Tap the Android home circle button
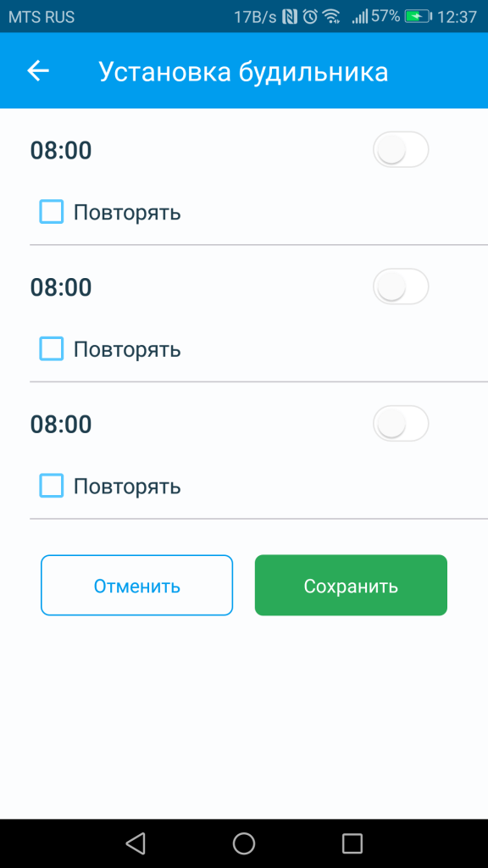This screenshot has width=488, height=868. (x=244, y=843)
